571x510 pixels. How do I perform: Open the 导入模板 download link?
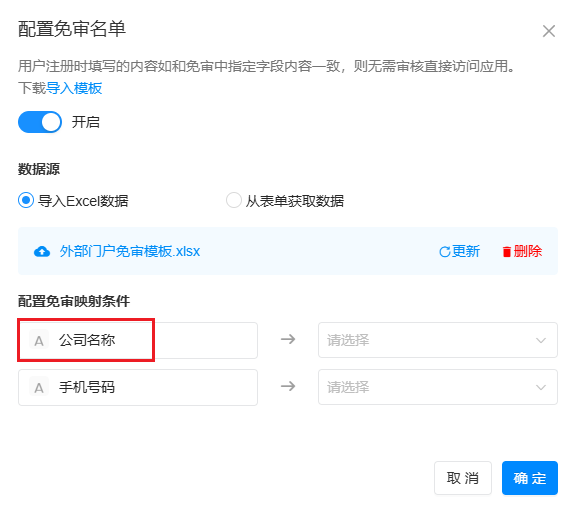[74, 88]
